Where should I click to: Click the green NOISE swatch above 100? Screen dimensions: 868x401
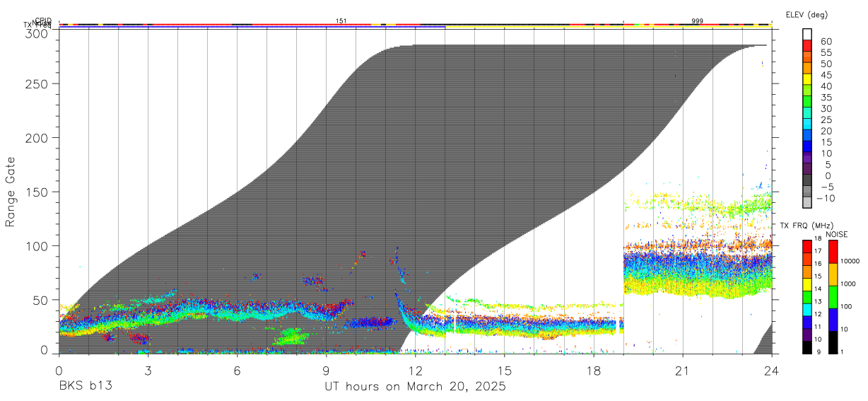[x=833, y=296]
